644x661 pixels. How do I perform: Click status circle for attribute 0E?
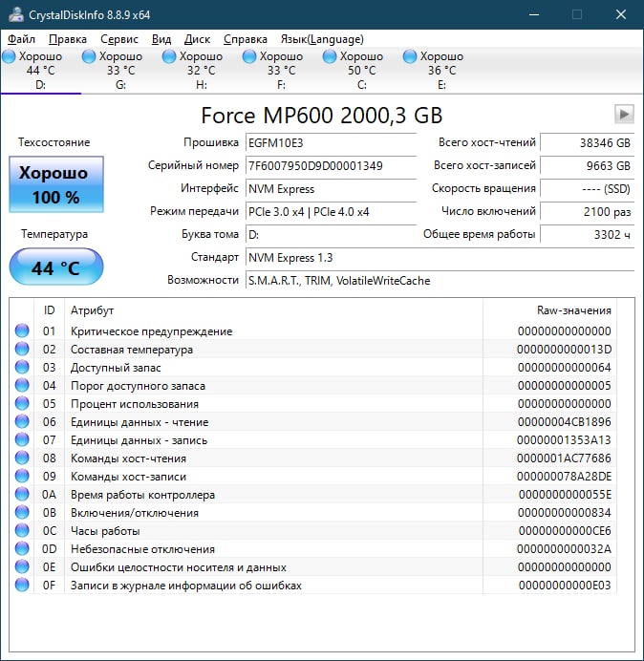point(22,566)
